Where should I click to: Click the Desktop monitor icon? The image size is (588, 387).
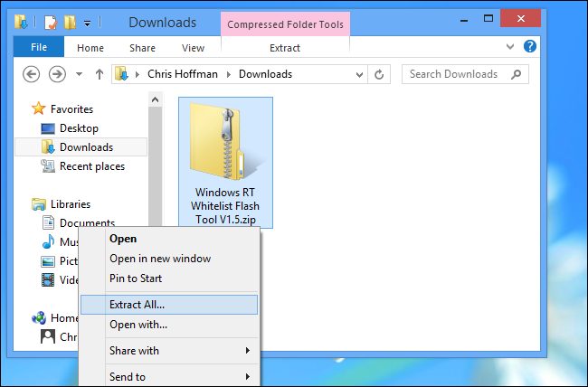pos(48,128)
